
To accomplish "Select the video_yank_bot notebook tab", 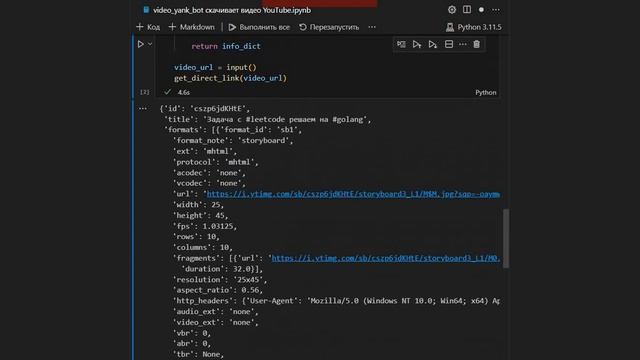I will [227, 10].
